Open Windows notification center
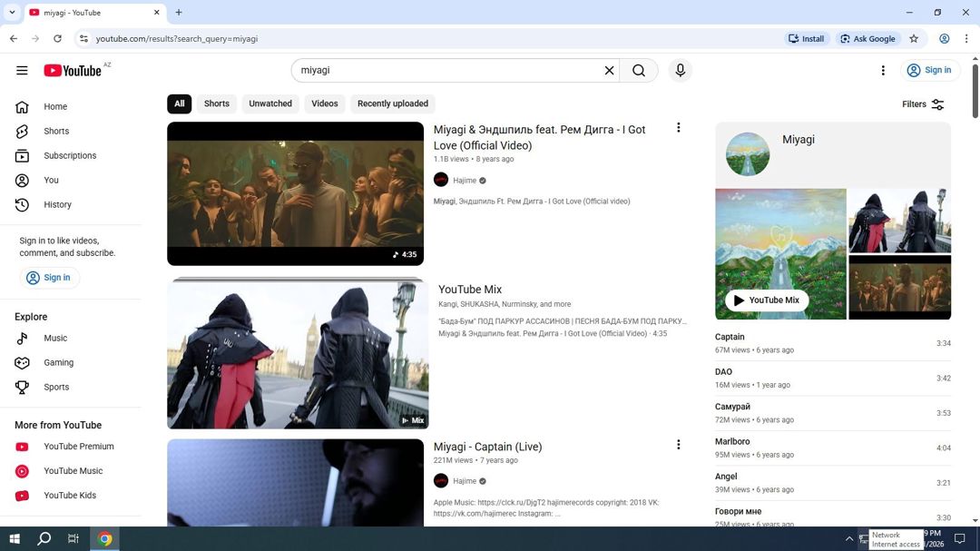 click(x=960, y=538)
